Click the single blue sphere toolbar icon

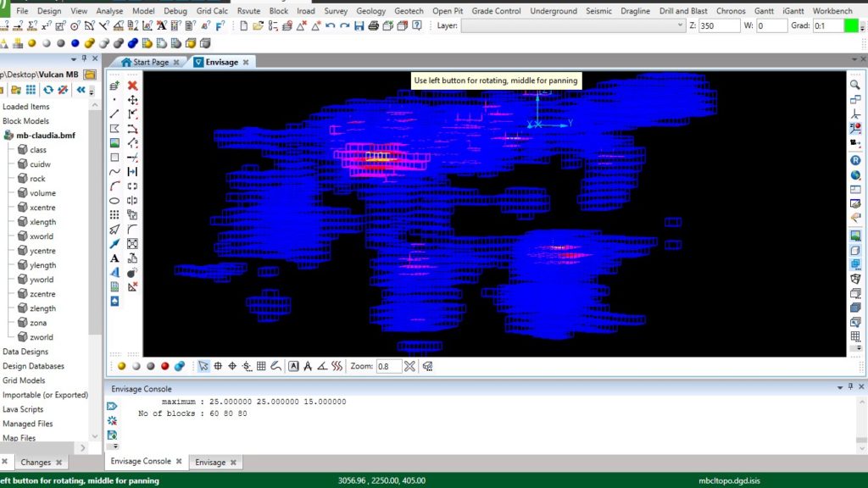[x=75, y=43]
